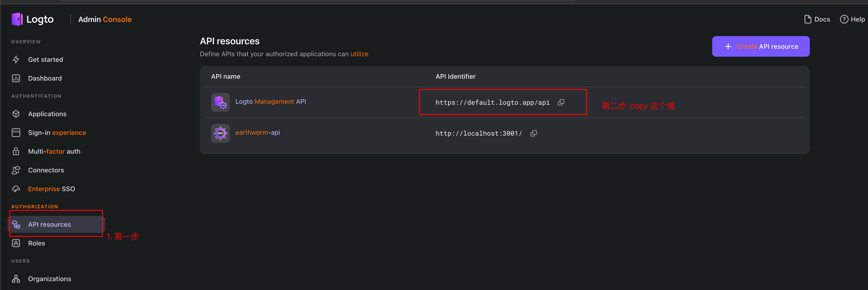Open Logto Management API details
The image size is (868, 290).
[270, 102]
